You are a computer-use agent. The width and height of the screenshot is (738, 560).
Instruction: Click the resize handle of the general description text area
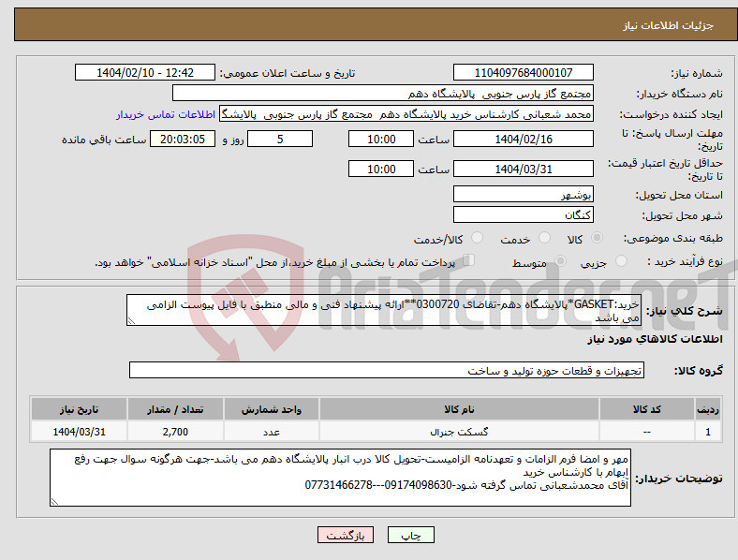[x=131, y=321]
